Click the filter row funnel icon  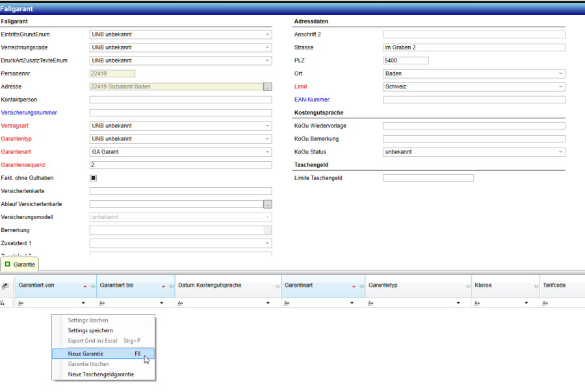tap(6, 303)
